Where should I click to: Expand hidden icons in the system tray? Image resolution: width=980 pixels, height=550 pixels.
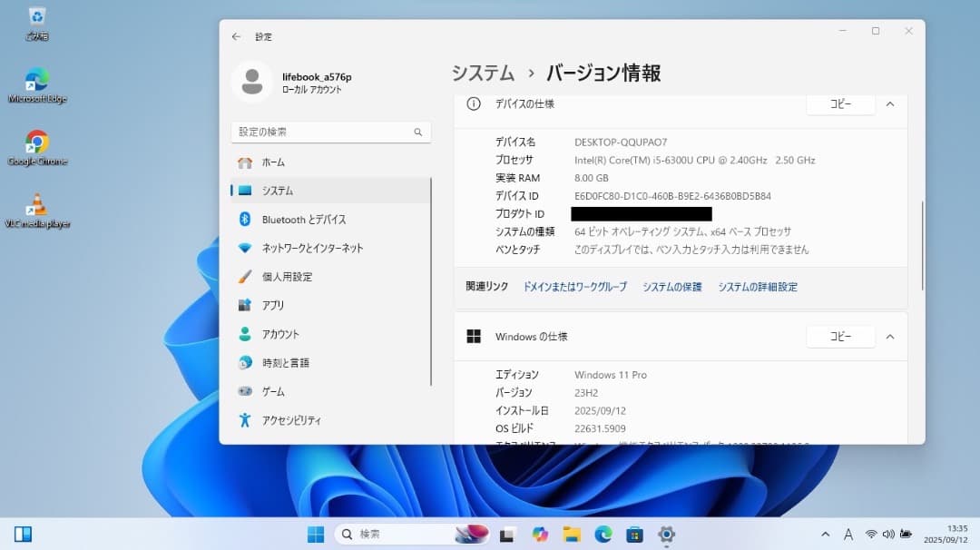[x=825, y=534]
